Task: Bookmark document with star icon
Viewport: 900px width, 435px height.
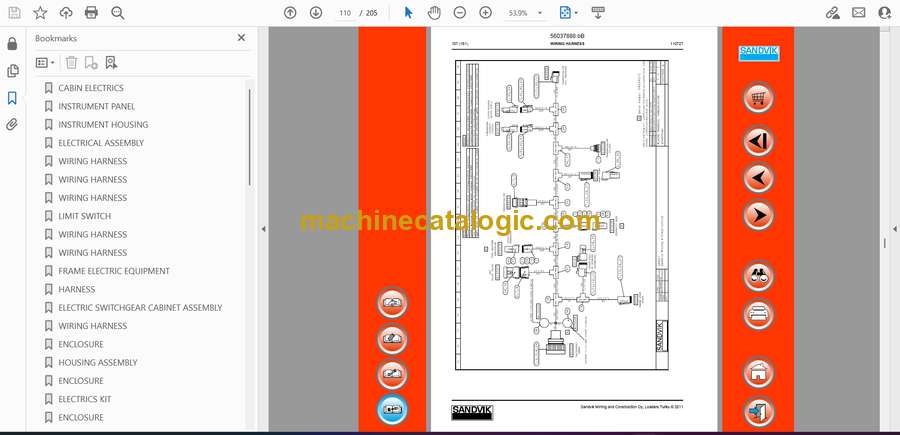Action: [x=40, y=13]
